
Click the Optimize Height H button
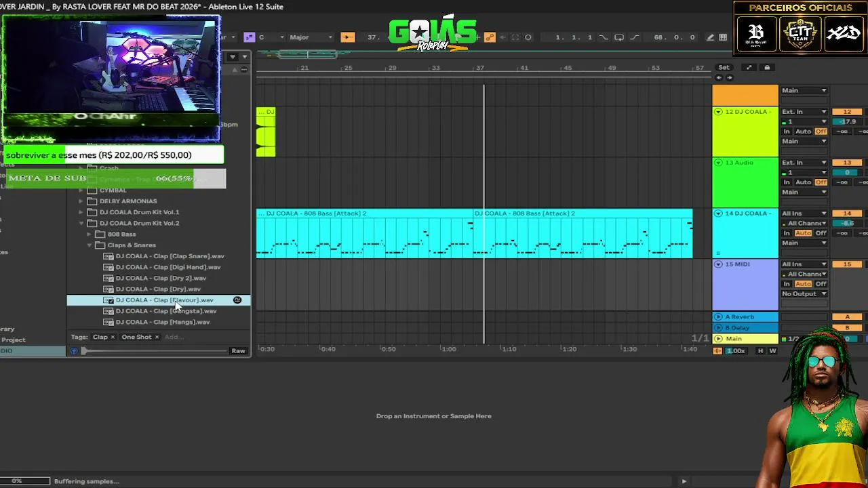tap(760, 350)
